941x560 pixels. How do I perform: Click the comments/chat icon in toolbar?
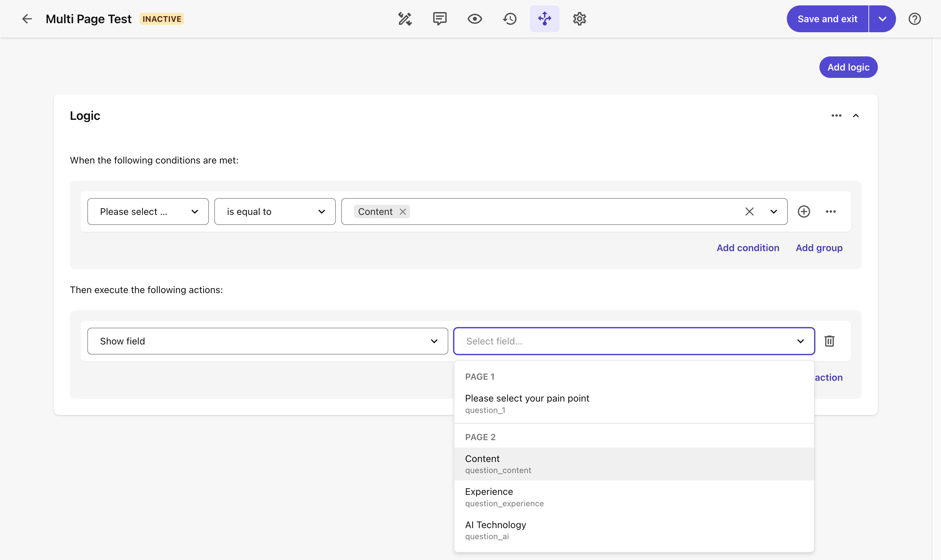[440, 19]
